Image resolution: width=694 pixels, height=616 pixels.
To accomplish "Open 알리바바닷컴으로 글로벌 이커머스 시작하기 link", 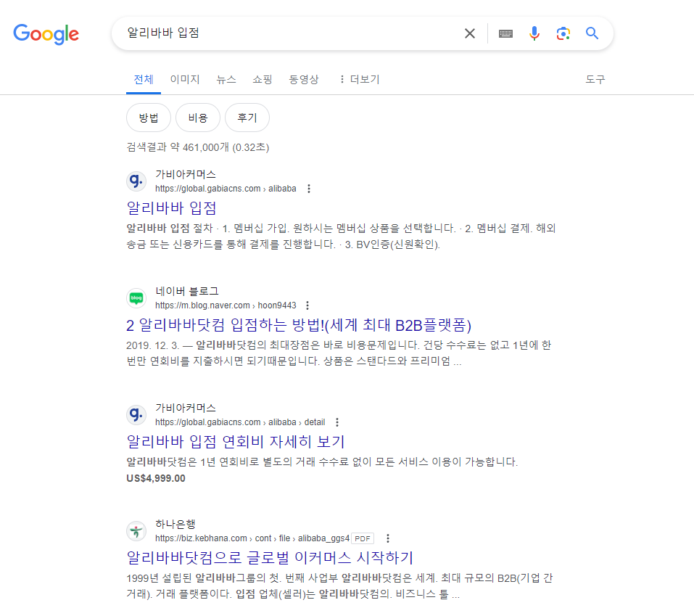I will click(x=270, y=557).
